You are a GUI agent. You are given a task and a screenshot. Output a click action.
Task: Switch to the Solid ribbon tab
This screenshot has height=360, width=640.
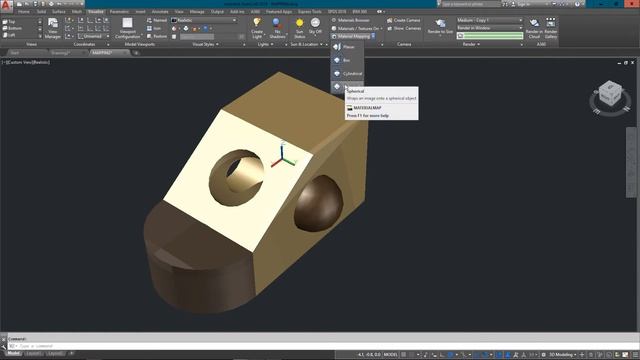coord(41,11)
